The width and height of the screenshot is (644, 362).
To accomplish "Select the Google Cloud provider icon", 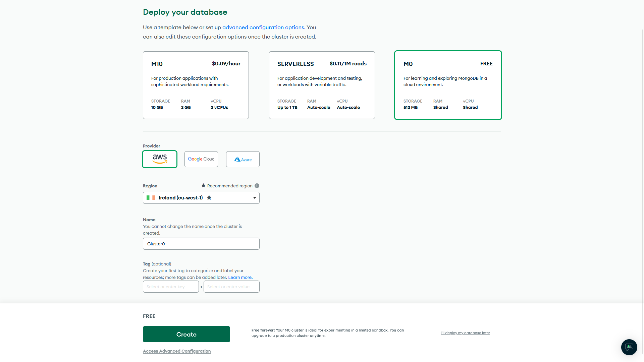I will click(x=201, y=159).
